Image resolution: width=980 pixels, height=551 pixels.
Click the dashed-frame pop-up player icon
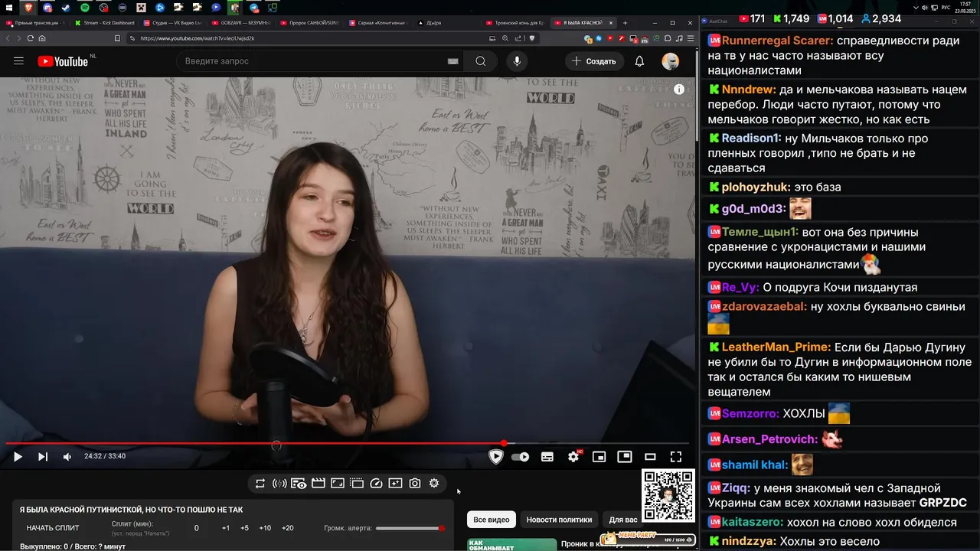coord(357,484)
